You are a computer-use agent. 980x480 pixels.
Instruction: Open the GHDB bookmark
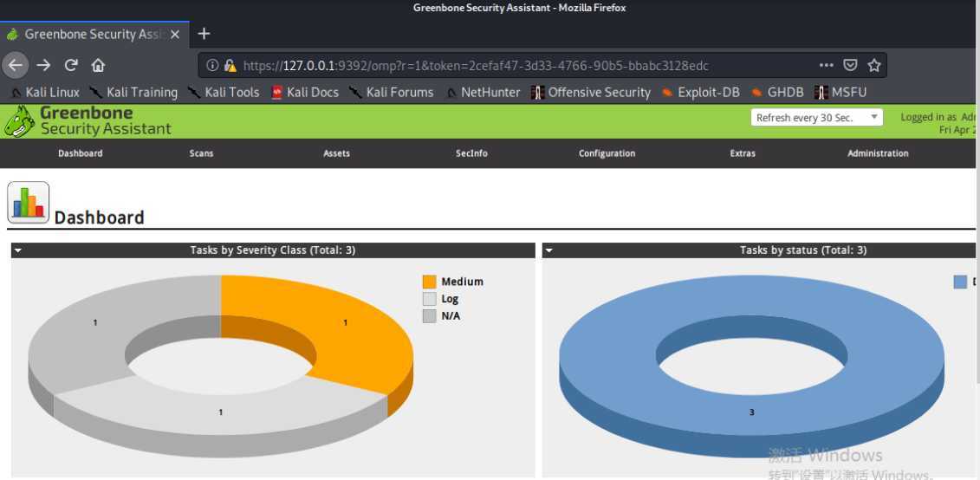click(x=777, y=93)
